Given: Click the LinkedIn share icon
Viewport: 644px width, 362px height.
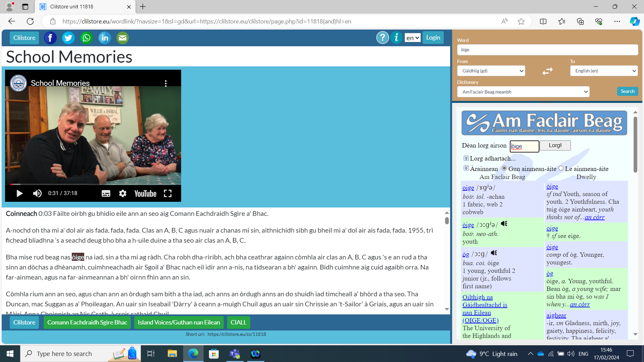Looking at the screenshot, I should (x=104, y=38).
